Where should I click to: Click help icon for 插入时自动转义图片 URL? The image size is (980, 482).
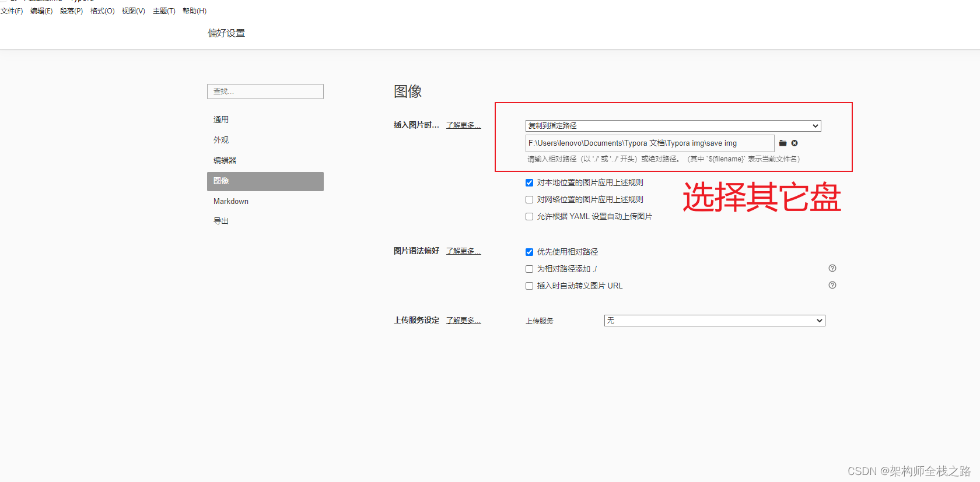click(832, 285)
